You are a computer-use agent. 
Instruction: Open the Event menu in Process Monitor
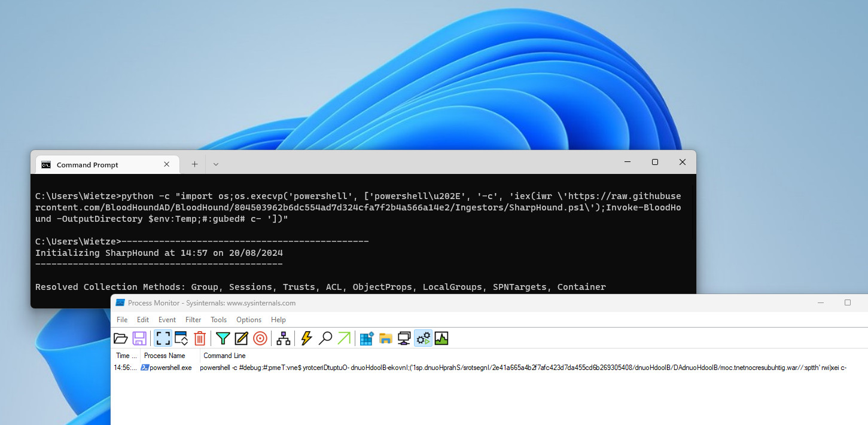167,320
